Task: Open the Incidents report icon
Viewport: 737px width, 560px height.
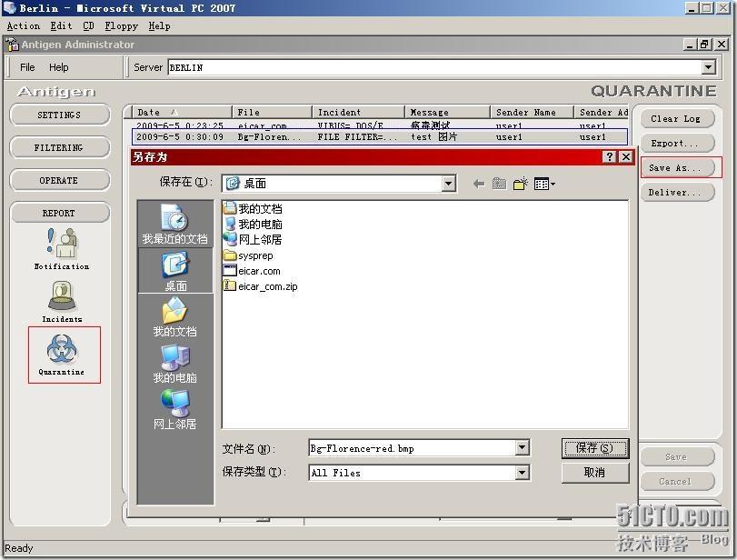Action: click(62, 302)
